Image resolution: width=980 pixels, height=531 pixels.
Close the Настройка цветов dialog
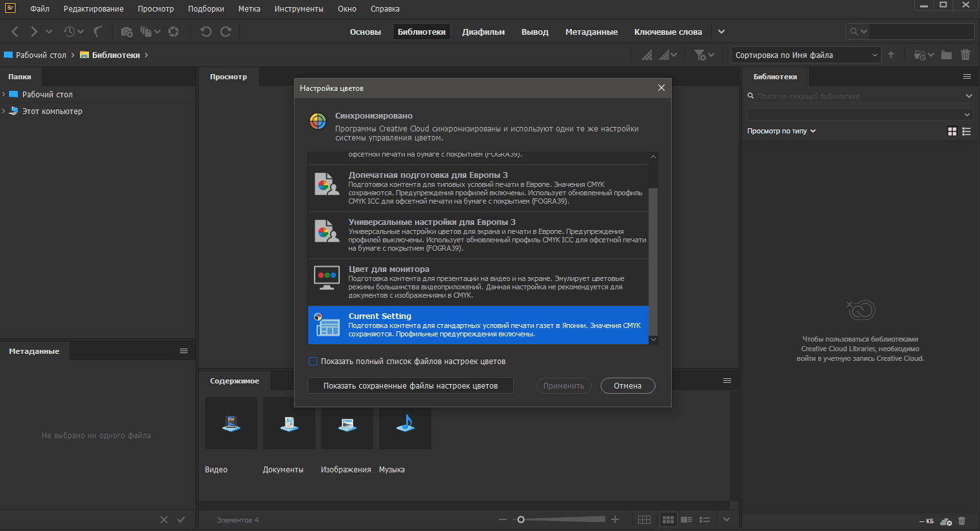tap(661, 88)
